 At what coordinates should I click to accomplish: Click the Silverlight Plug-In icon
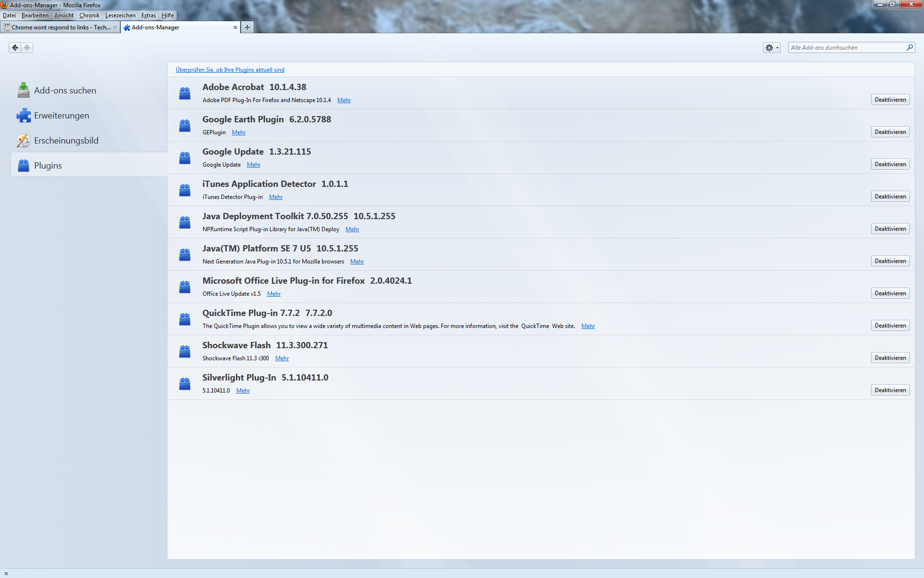[x=185, y=383]
